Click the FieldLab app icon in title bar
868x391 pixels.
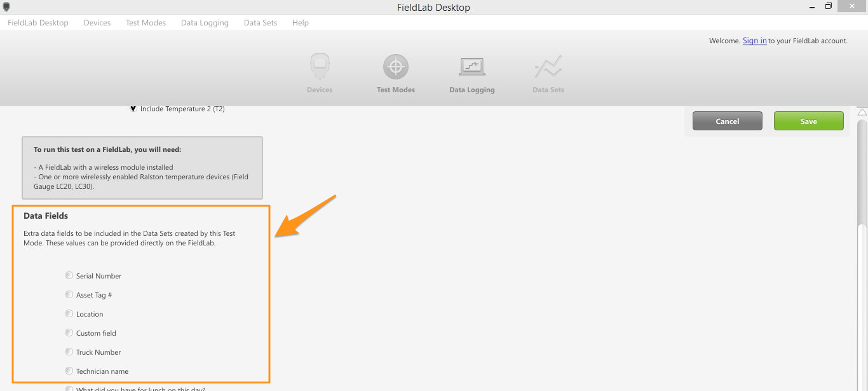[6, 7]
